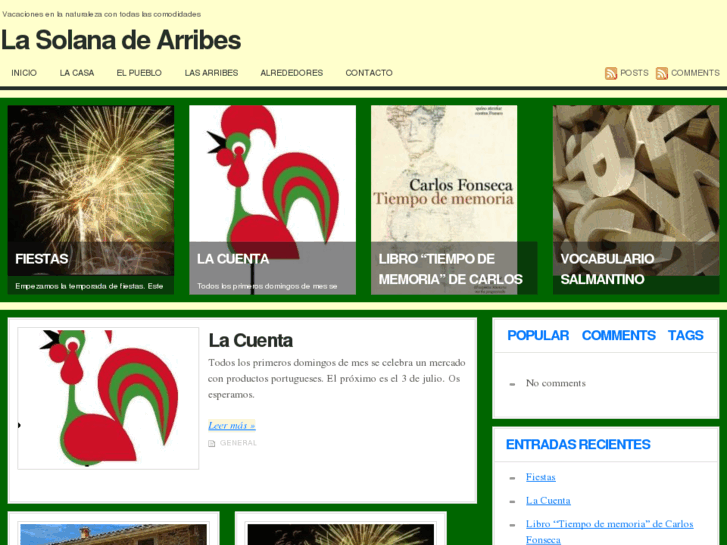
Task: Open the La Cuenta post heading
Action: tap(250, 340)
